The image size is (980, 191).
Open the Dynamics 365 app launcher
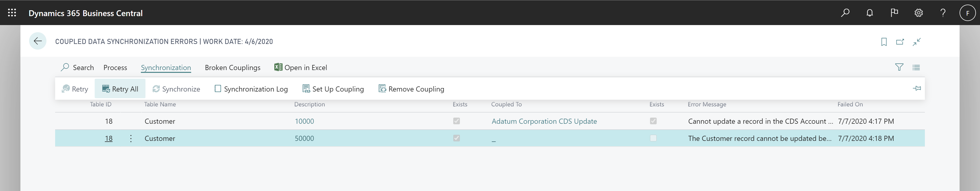click(x=12, y=13)
